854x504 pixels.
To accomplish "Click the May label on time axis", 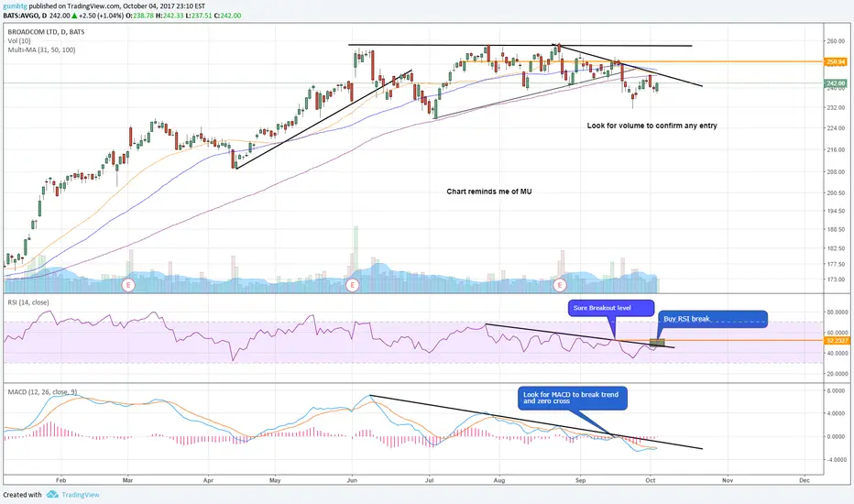I will click(x=275, y=480).
